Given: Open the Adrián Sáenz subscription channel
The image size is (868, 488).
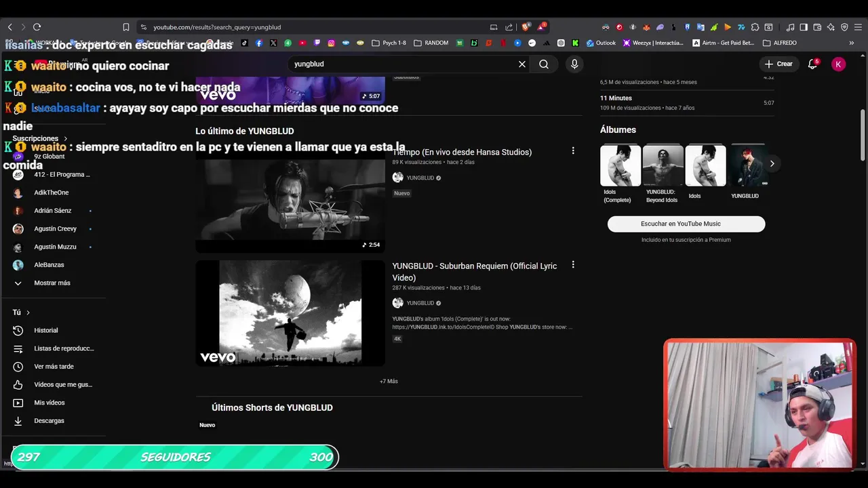Looking at the screenshot, I should point(52,211).
